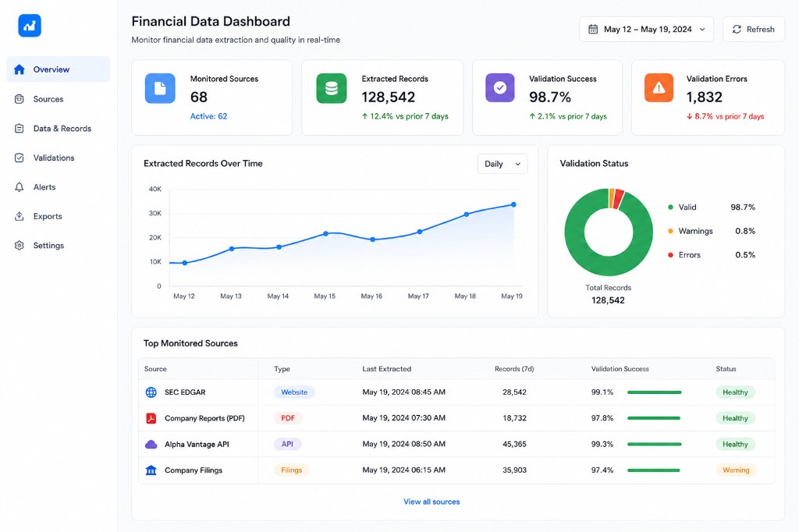Click the orange Validation Errors warning icon
The width and height of the screenshot is (799, 532).
point(659,87)
